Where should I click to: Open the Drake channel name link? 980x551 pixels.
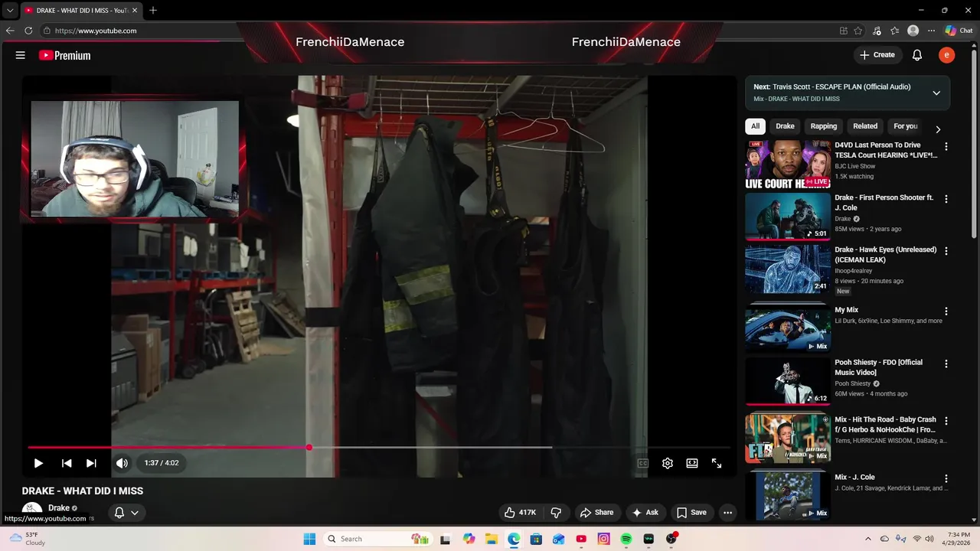(x=59, y=507)
